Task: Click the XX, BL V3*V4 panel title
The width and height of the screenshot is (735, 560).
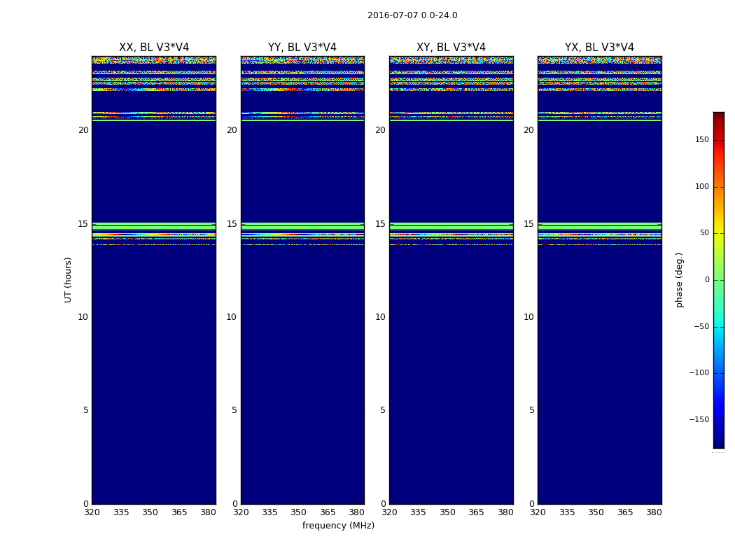Action: [153, 48]
